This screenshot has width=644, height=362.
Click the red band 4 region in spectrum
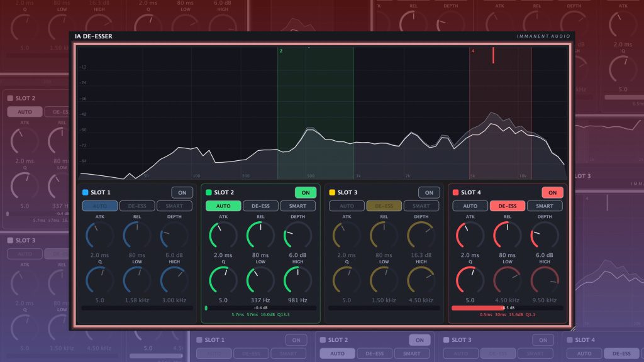(500, 113)
